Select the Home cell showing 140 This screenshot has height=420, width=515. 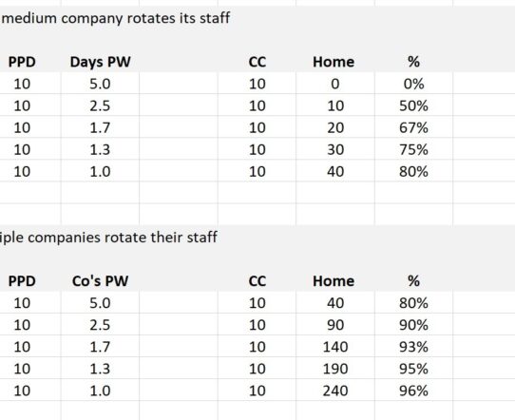pos(335,347)
